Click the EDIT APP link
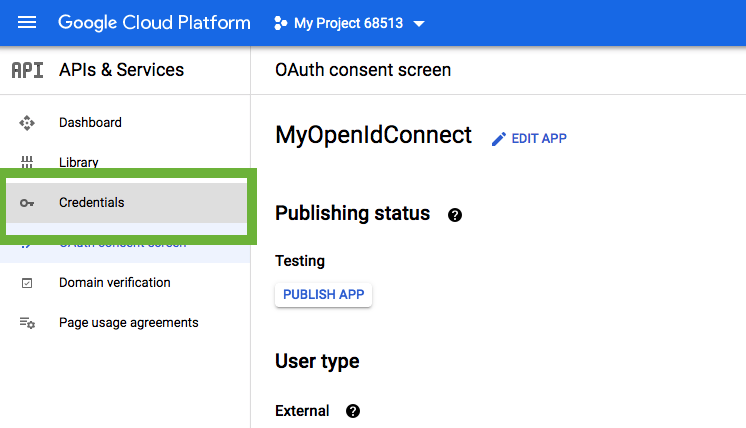This screenshot has width=746, height=428. [x=539, y=138]
